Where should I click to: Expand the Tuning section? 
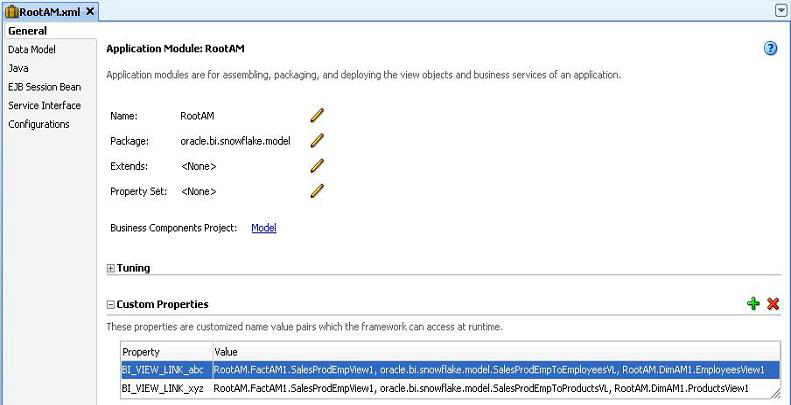coord(110,268)
